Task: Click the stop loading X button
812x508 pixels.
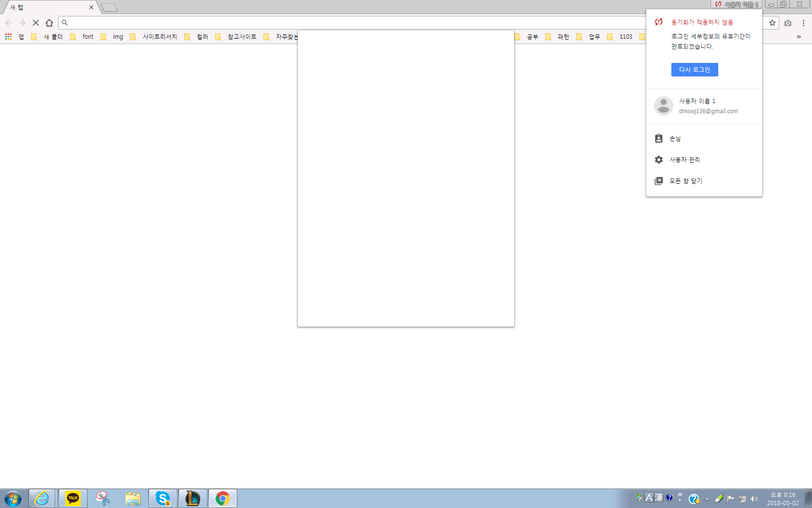Action: tap(36, 23)
